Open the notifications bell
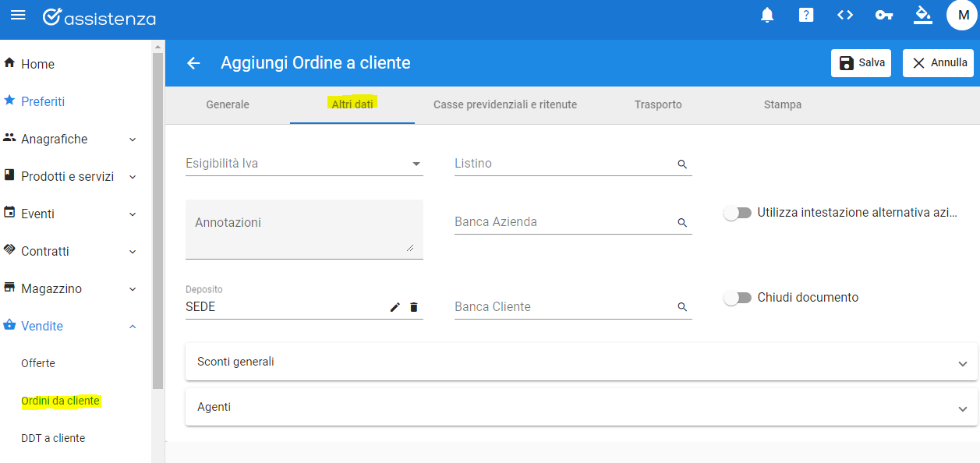The height and width of the screenshot is (463, 980). (767, 16)
